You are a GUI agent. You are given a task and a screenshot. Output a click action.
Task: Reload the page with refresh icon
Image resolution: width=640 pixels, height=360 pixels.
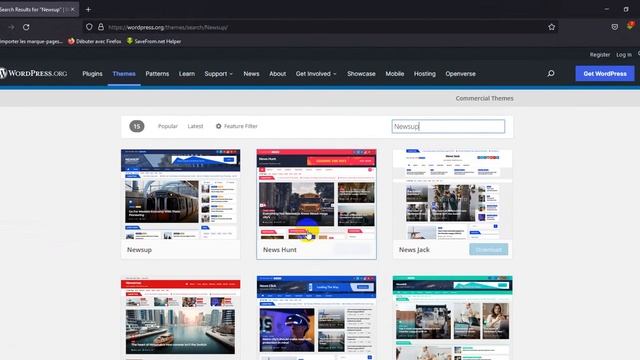[26, 27]
